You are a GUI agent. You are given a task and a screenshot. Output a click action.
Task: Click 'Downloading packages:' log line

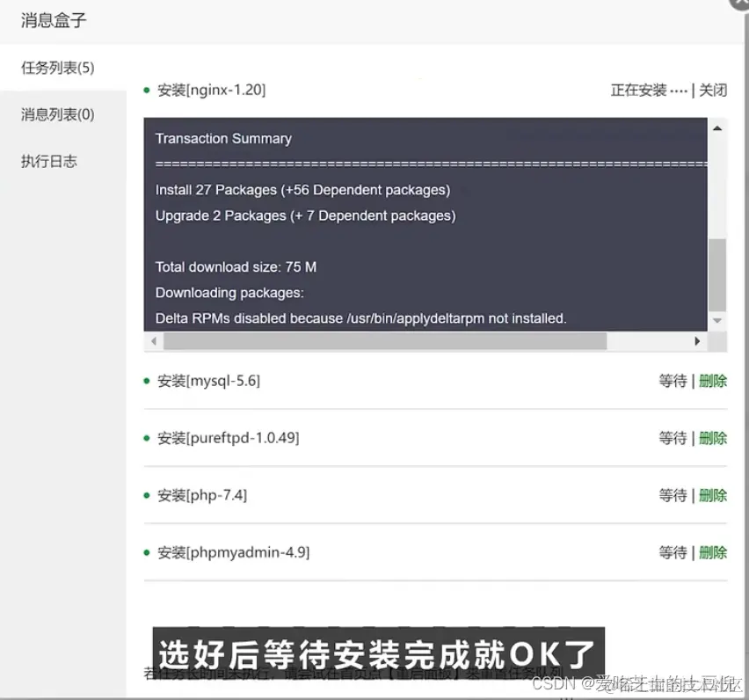[229, 293]
